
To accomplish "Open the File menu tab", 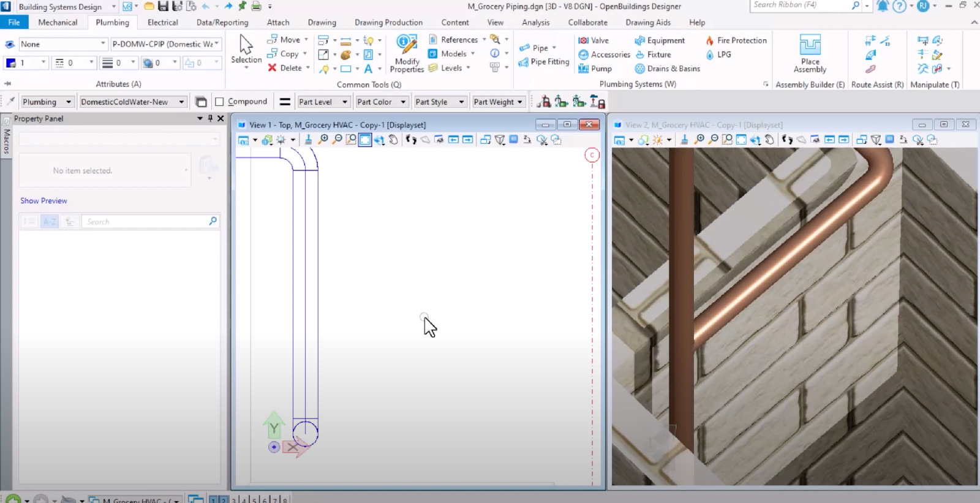I will point(13,23).
